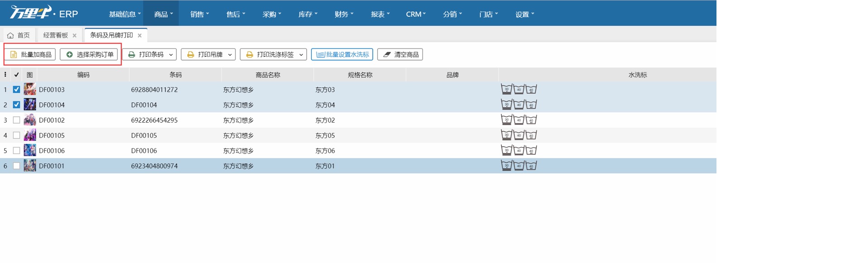The image size is (868, 263).
Task: Open the 采购 menu
Action: click(272, 14)
